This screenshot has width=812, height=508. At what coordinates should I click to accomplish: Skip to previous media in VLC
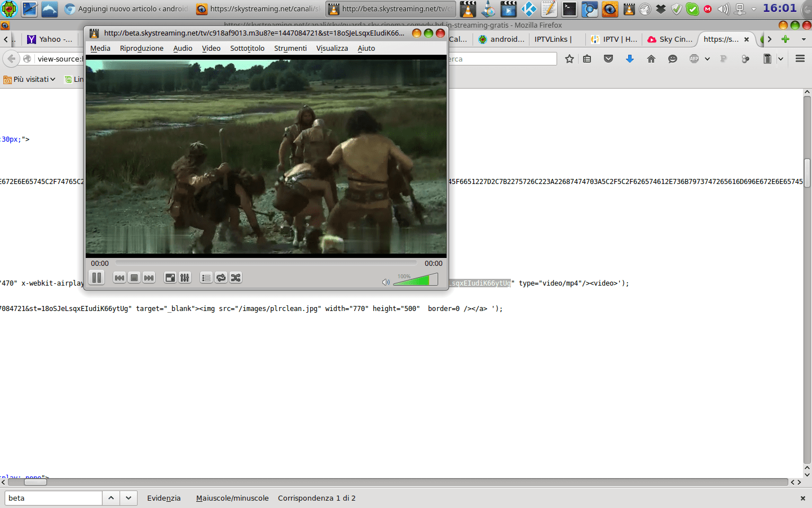tap(120, 278)
